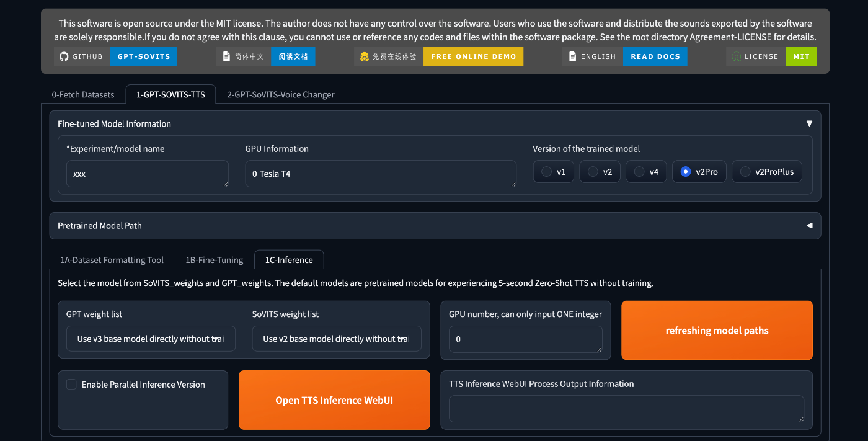Open the GPT-SOVITS GitHub badge
The image size is (868, 441).
(143, 56)
